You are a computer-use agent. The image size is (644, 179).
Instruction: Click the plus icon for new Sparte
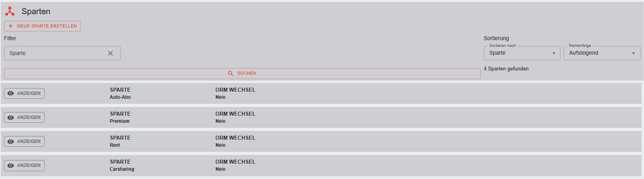(11, 26)
